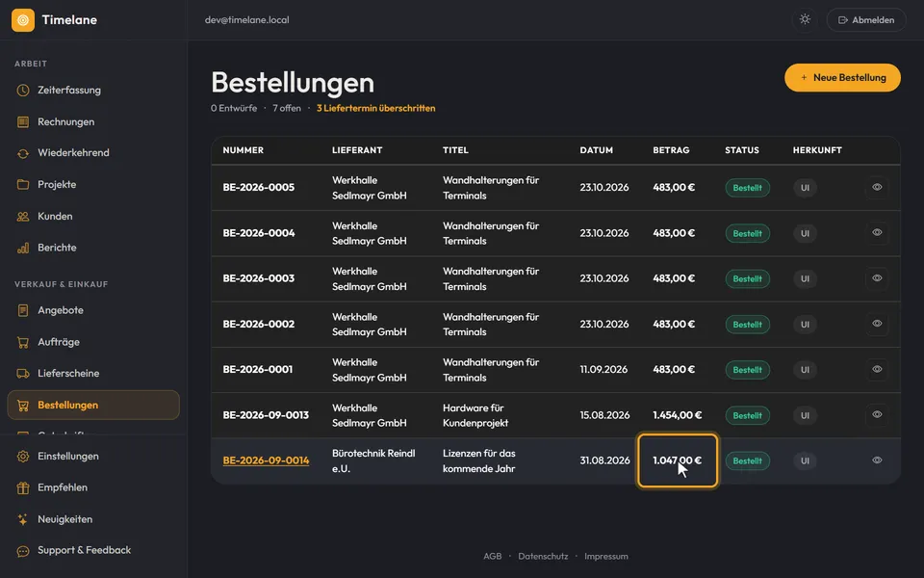Open Zeiterfassung clock icon in sidebar
Viewport: 924px width, 578px height.
[23, 91]
